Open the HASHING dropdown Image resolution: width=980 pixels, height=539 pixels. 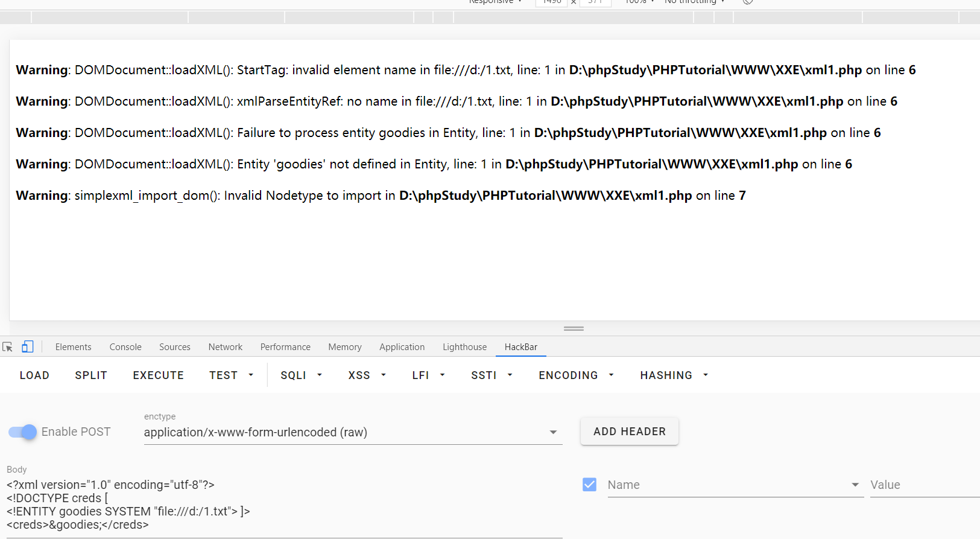click(674, 375)
